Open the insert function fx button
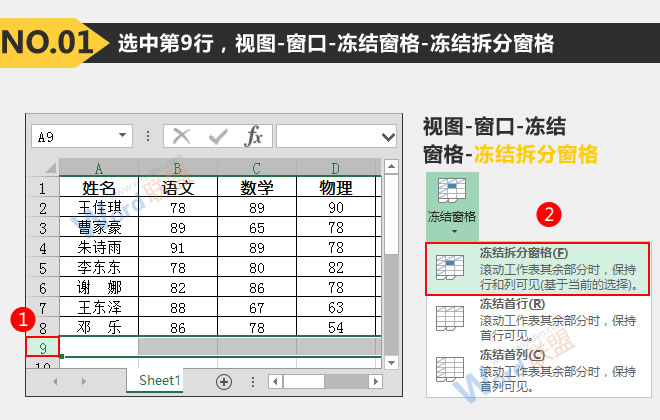660x420 pixels. pos(253,136)
